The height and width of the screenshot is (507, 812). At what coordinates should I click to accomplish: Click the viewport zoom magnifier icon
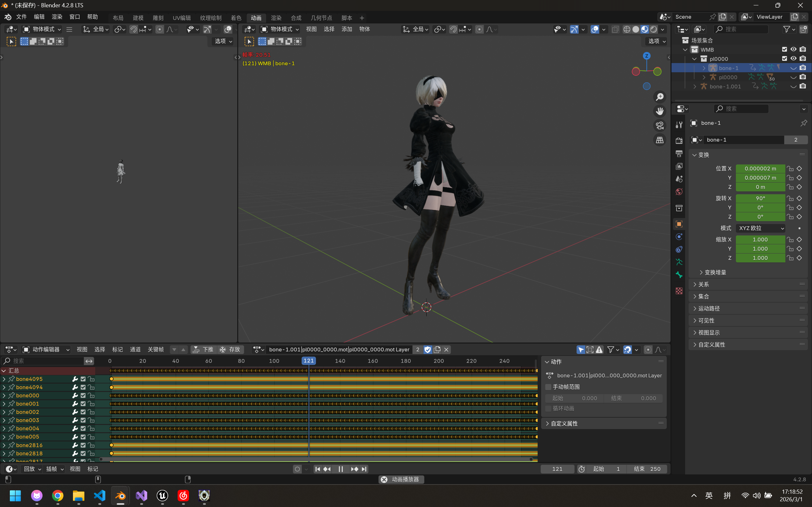click(x=660, y=97)
